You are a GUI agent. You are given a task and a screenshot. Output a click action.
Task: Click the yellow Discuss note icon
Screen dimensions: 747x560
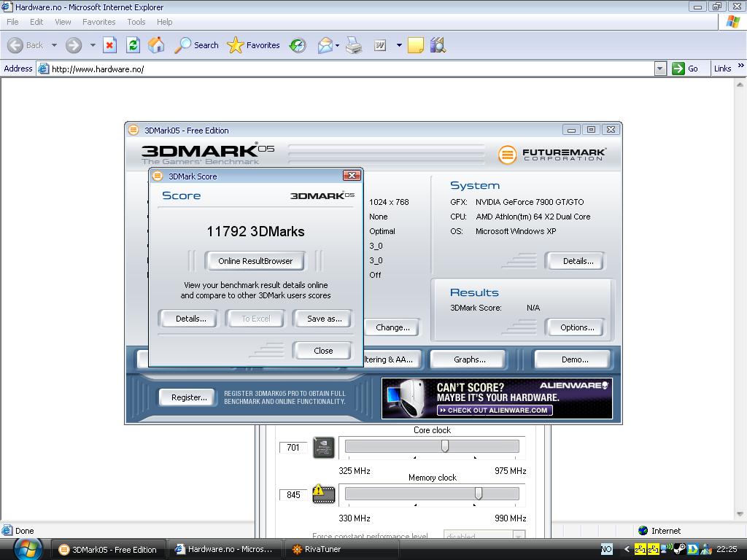415,45
